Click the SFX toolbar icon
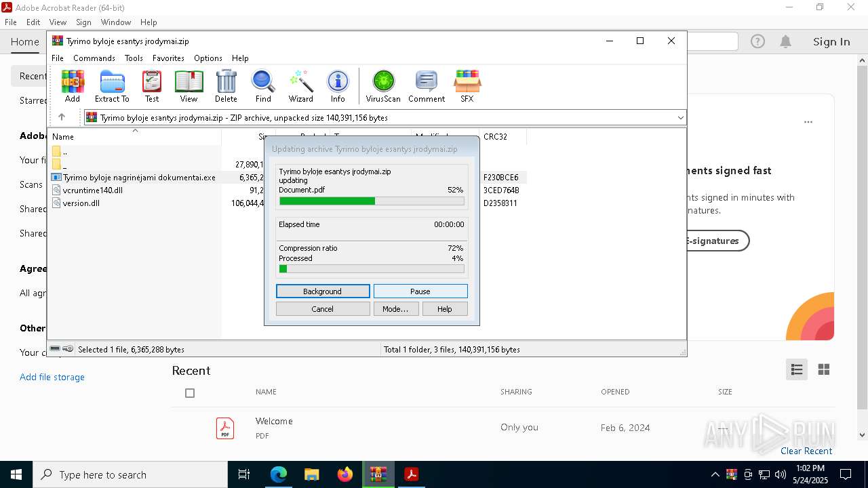 pos(467,86)
